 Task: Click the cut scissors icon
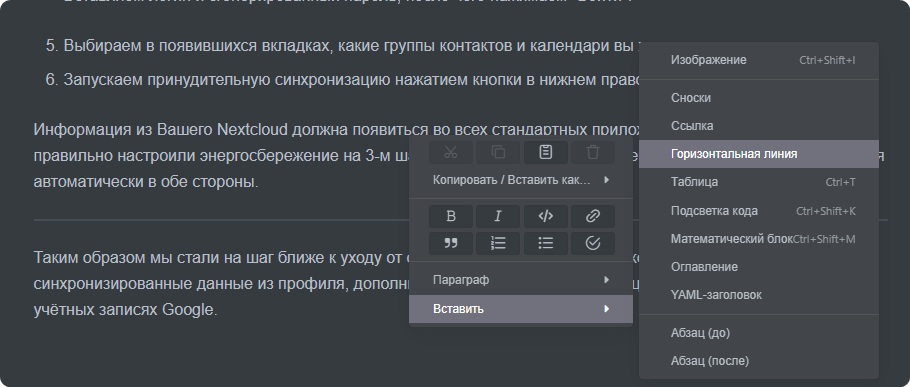click(451, 153)
